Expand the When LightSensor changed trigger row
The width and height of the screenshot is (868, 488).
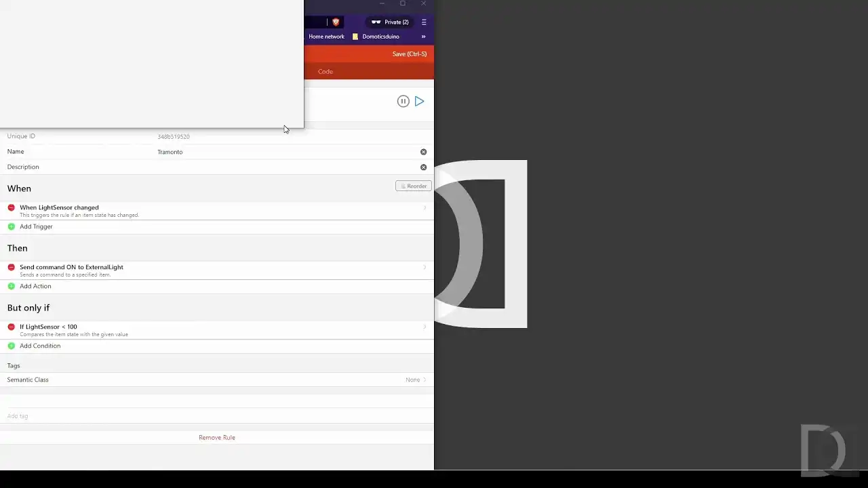point(217,210)
